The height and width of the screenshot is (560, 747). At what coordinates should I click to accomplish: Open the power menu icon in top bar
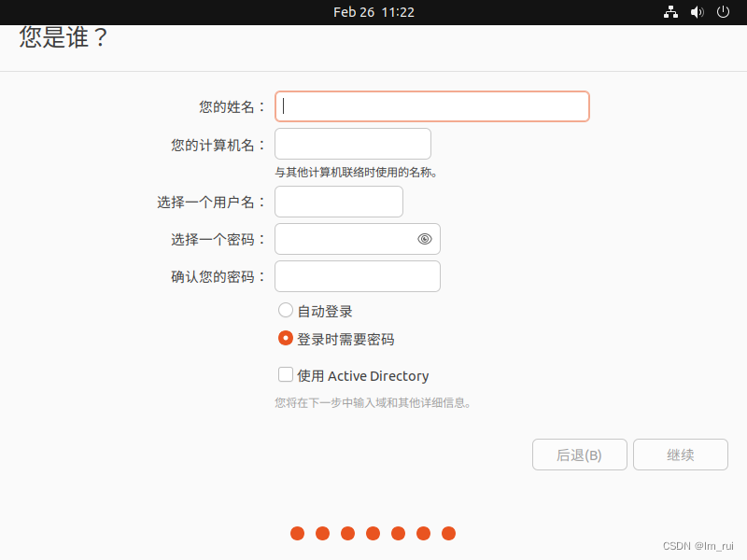(x=723, y=12)
